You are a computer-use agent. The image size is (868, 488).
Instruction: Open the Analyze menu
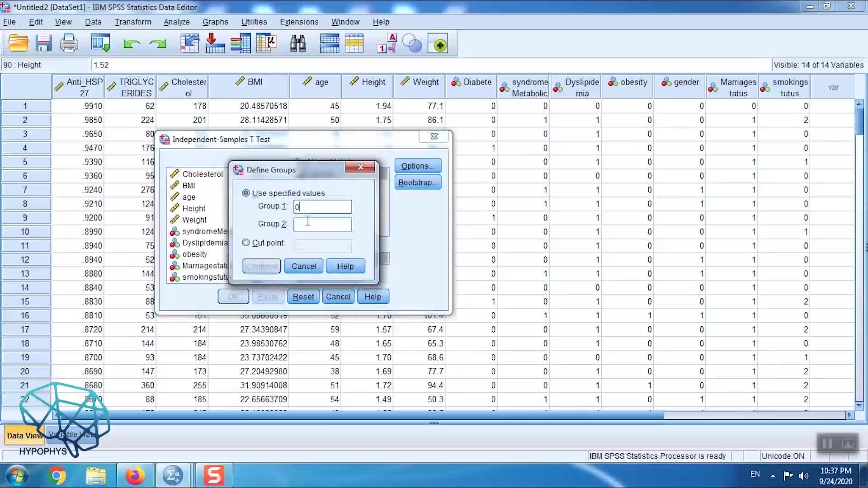pos(176,22)
